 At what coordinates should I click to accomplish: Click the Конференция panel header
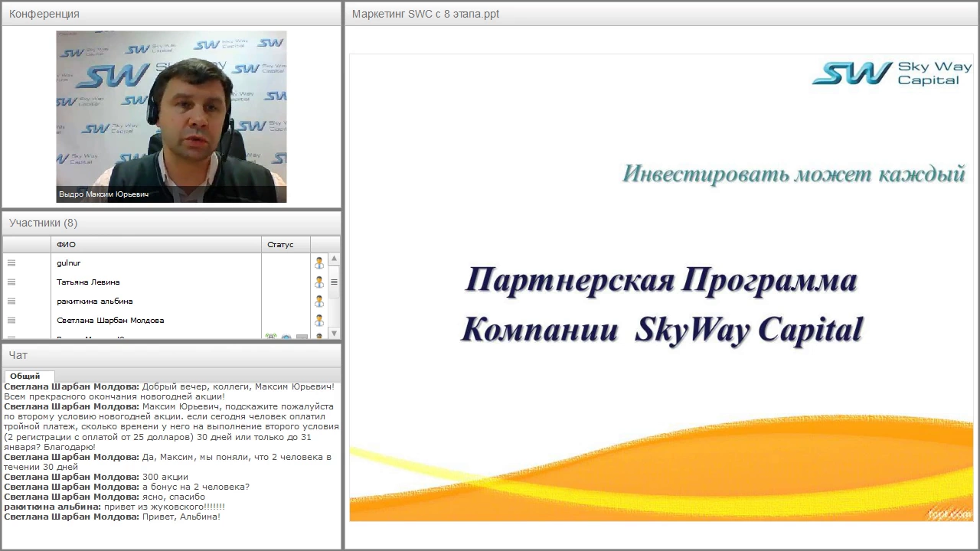click(171, 14)
